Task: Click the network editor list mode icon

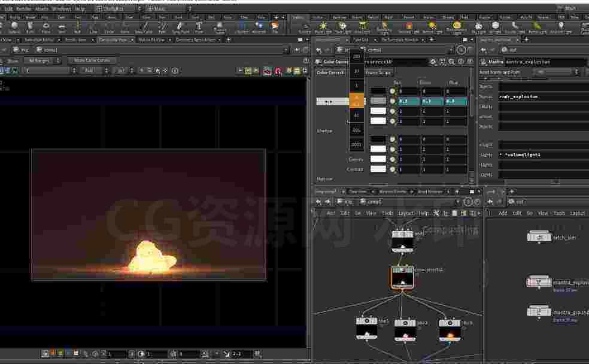Action: (x=445, y=213)
